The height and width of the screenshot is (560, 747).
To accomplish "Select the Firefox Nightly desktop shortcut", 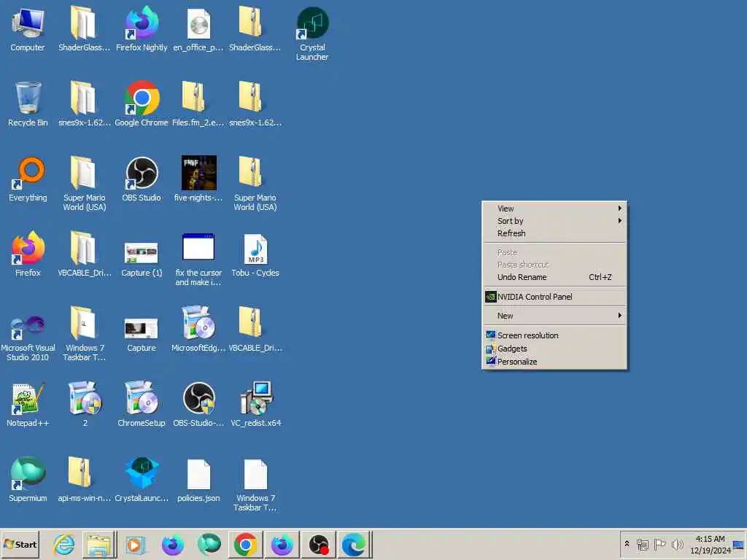I will tap(142, 29).
